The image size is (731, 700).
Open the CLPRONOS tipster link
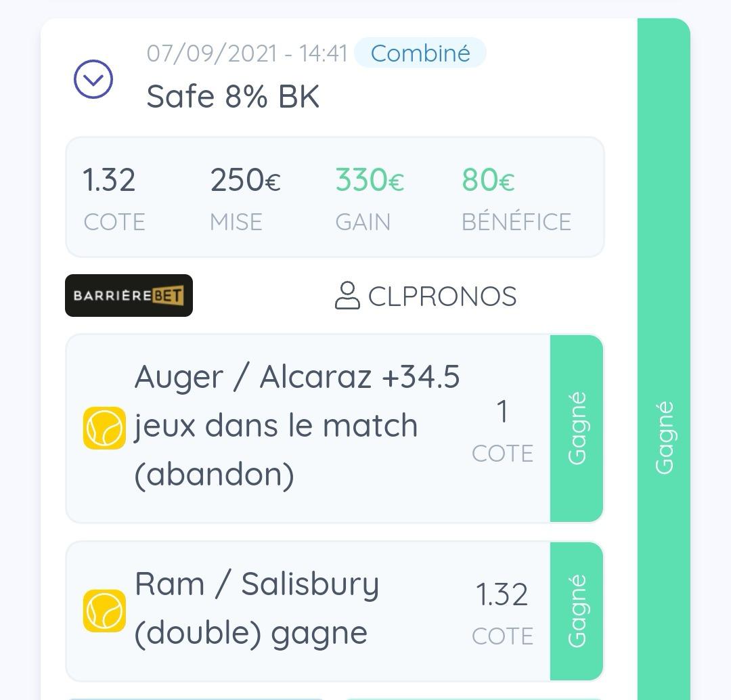coord(442,296)
